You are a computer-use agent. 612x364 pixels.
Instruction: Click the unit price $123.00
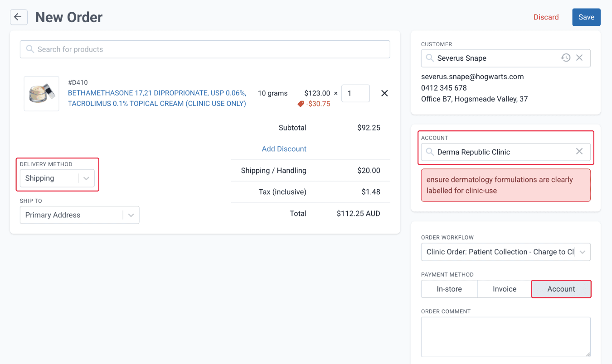tap(317, 93)
